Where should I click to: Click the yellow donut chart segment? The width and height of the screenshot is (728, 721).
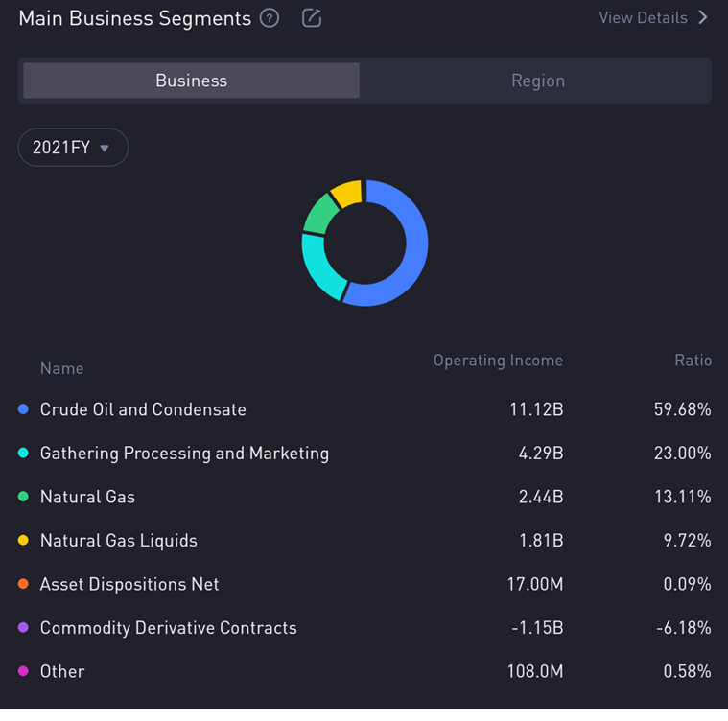[x=345, y=192]
